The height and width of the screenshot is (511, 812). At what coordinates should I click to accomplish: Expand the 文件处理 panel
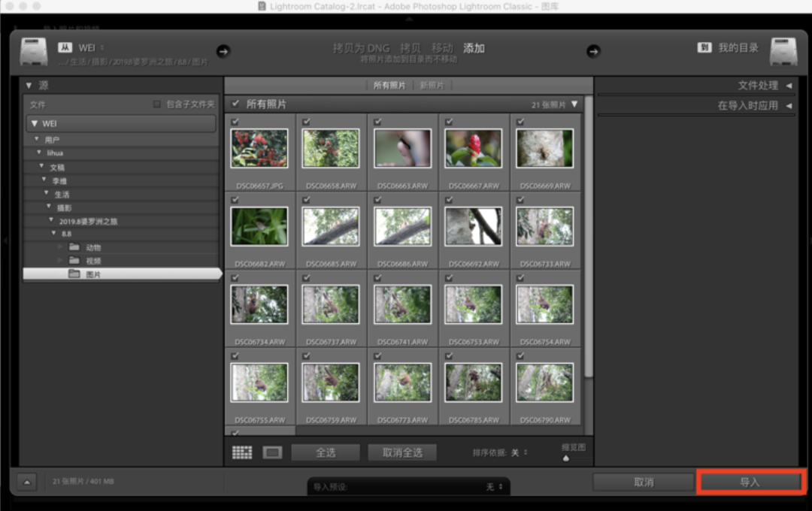point(788,86)
